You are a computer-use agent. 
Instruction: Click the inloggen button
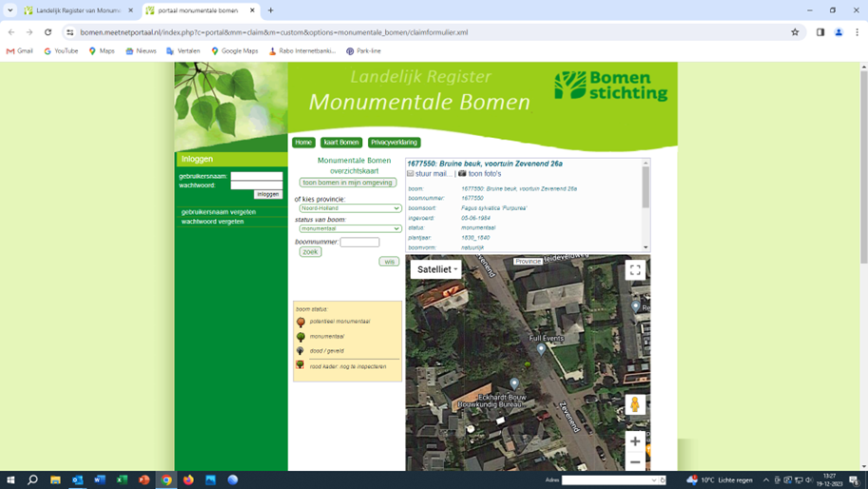point(268,194)
